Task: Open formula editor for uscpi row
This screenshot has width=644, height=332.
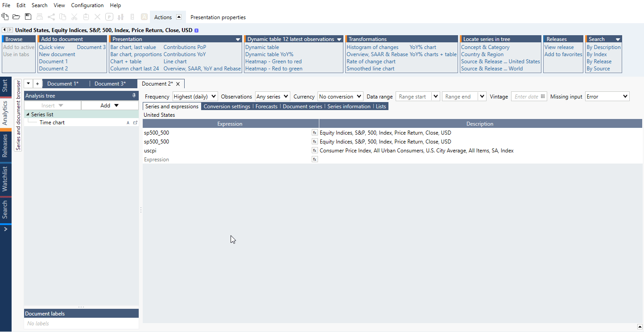Action: pyautogui.click(x=314, y=150)
